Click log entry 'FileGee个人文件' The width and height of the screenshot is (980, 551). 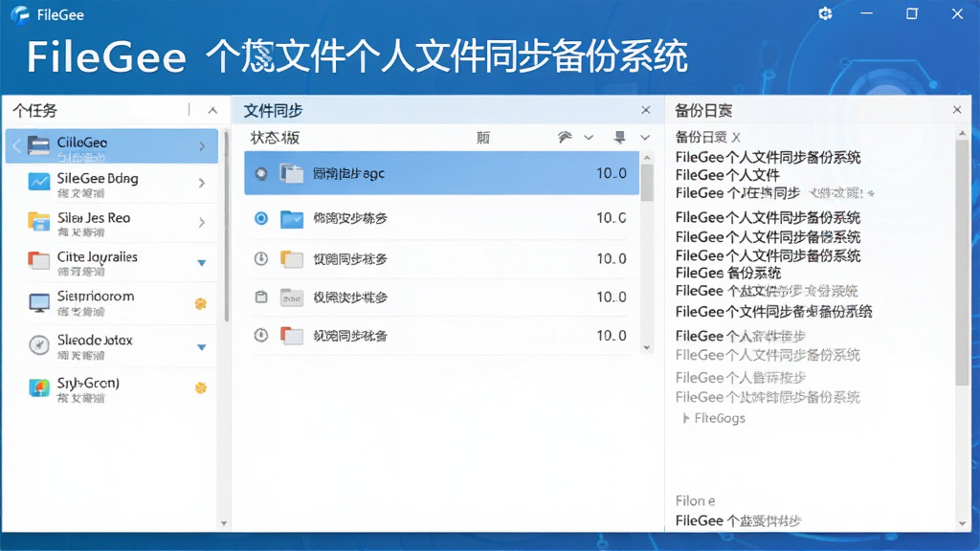coord(727,175)
